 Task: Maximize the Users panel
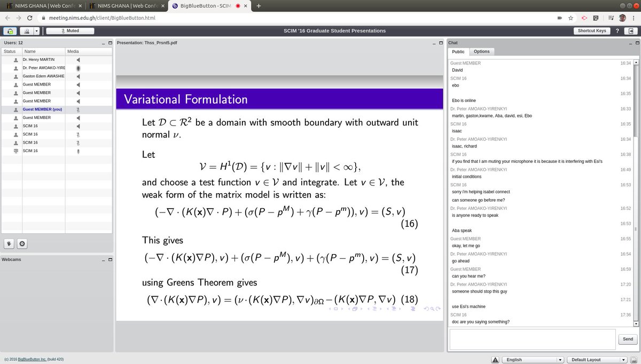click(x=110, y=43)
